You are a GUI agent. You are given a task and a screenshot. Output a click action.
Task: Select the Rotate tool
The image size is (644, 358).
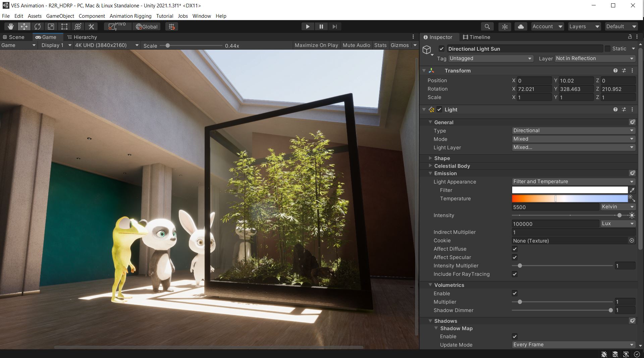[37, 26]
